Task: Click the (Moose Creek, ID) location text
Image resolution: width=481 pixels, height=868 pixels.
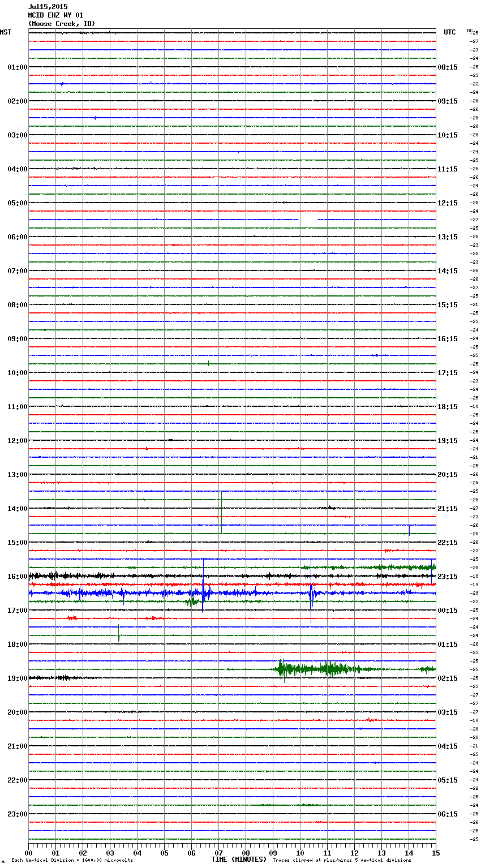Action: (61, 24)
